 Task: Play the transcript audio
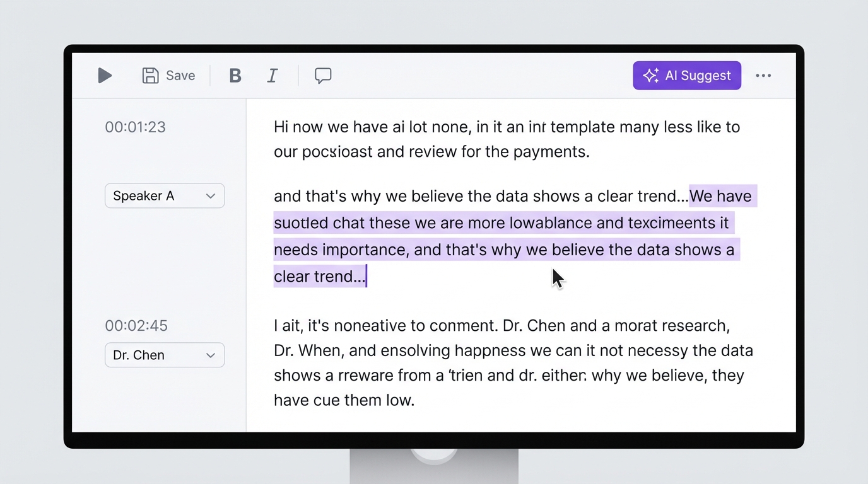(105, 76)
